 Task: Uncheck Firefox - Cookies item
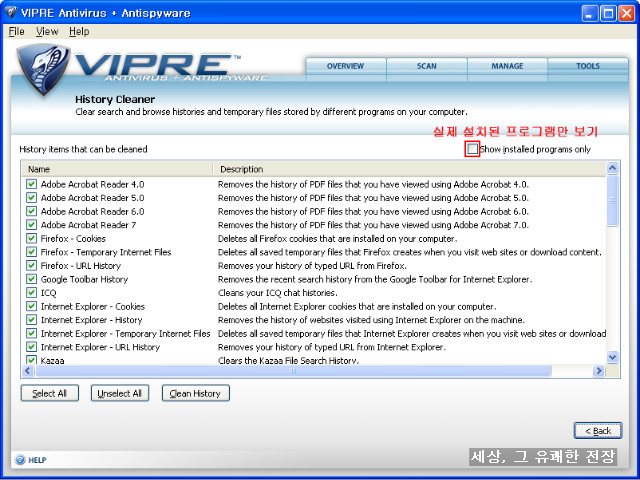point(31,238)
